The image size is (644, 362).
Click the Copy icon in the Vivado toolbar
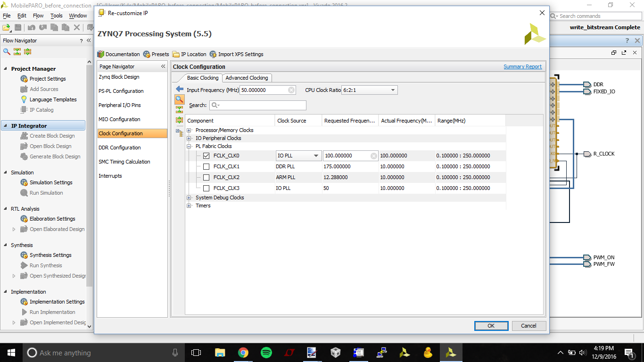54,28
